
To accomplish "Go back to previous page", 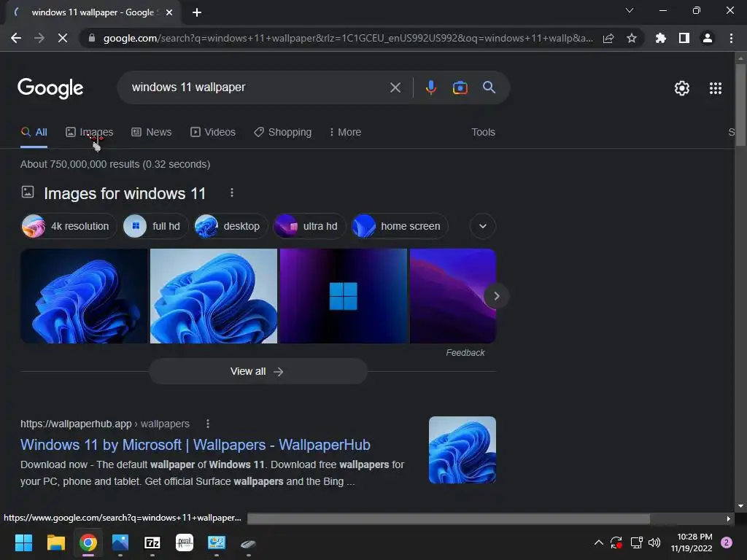I will click(16, 38).
